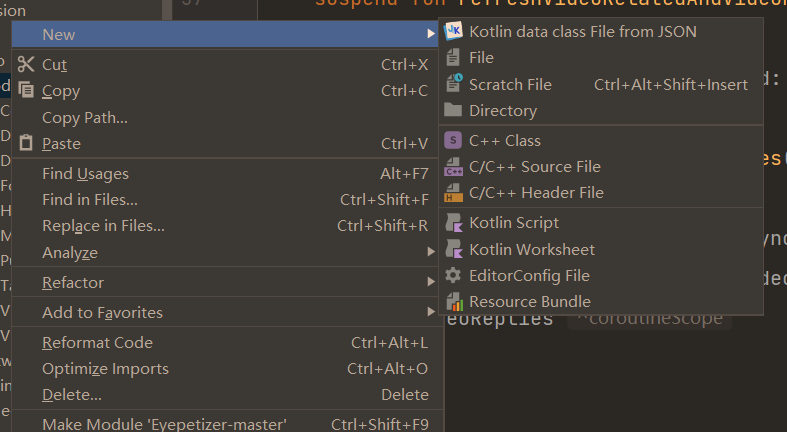Select Copy Path... menu entry

(x=225, y=117)
